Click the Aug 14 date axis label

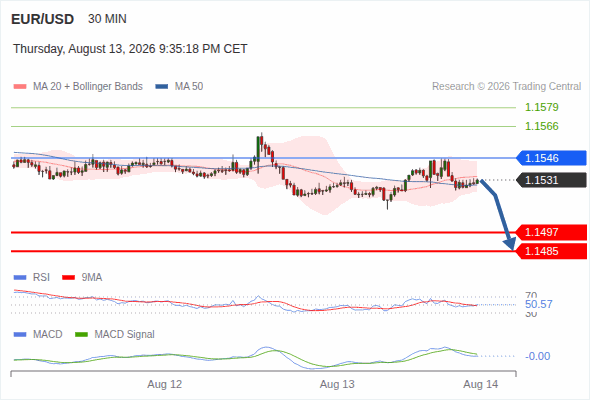click(481, 384)
